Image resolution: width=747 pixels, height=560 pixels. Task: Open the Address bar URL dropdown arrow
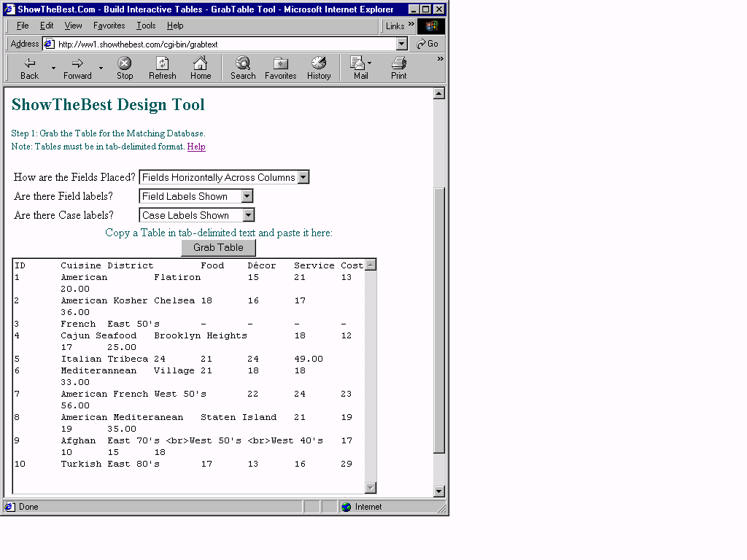(x=401, y=44)
